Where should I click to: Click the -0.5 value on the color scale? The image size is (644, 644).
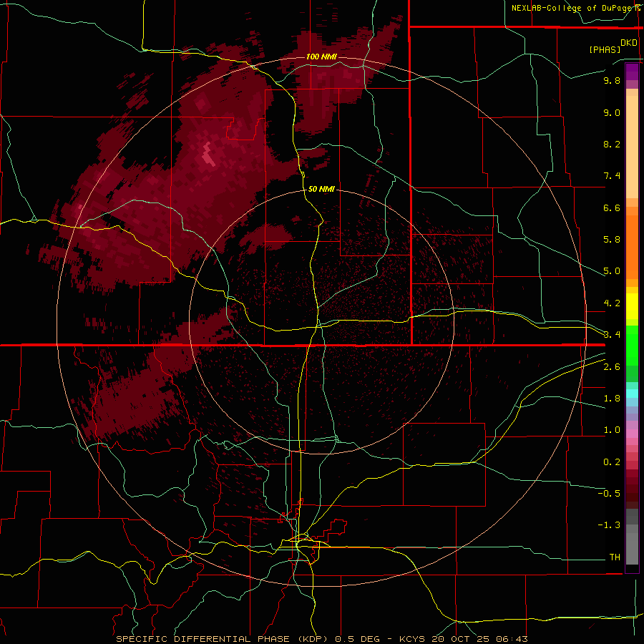(609, 494)
